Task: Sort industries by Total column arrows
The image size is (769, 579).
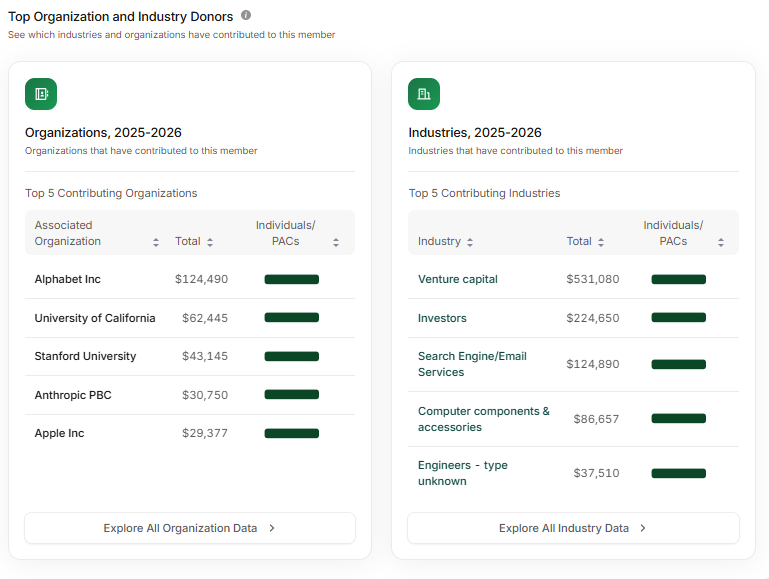Action: (601, 242)
